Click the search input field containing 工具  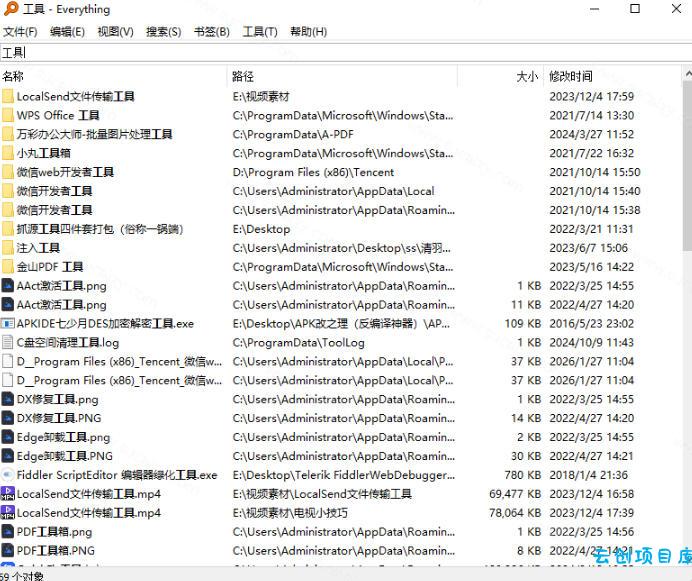346,53
